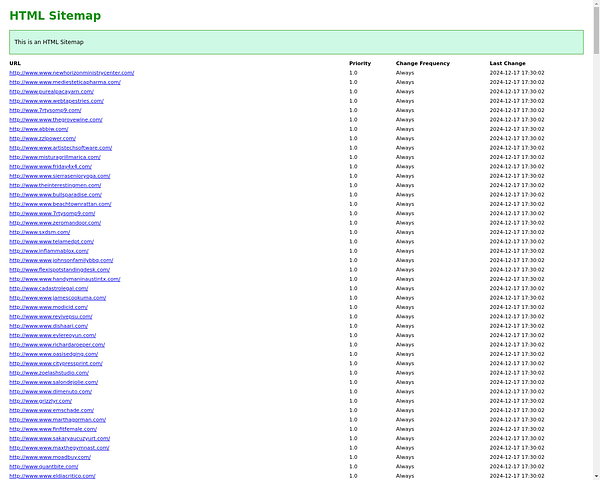Click the Change Frequency column header

point(422,63)
